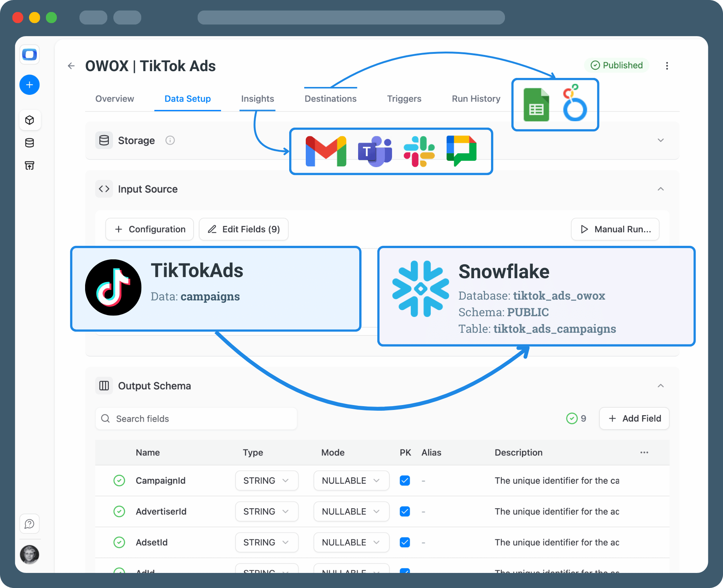Open the database storages sidebar icon

[29, 143]
